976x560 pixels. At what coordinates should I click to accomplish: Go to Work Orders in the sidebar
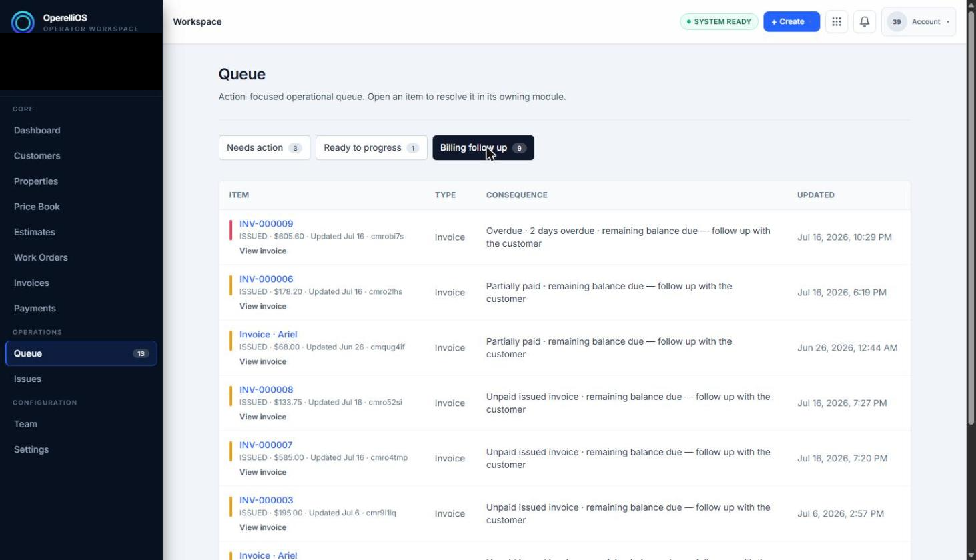coord(81,257)
